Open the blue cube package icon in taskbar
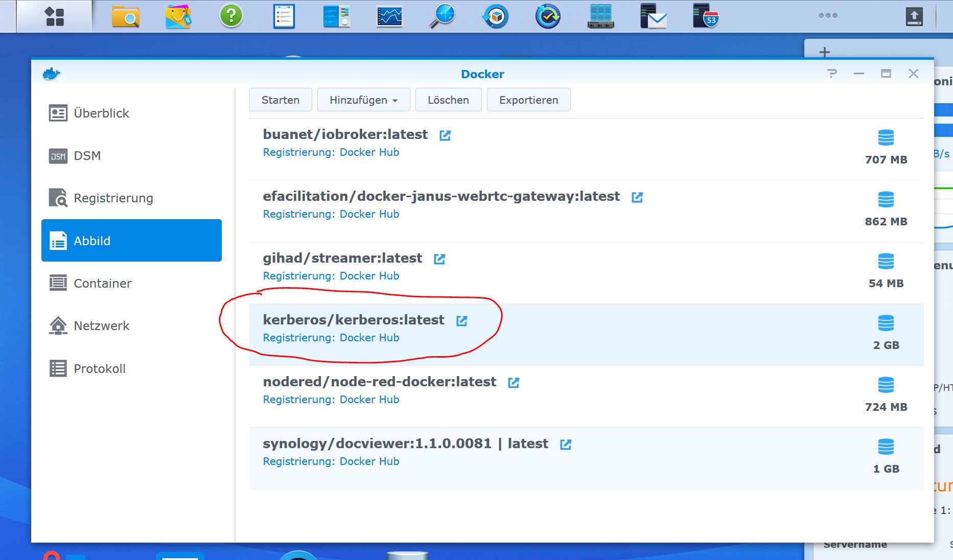 [495, 16]
